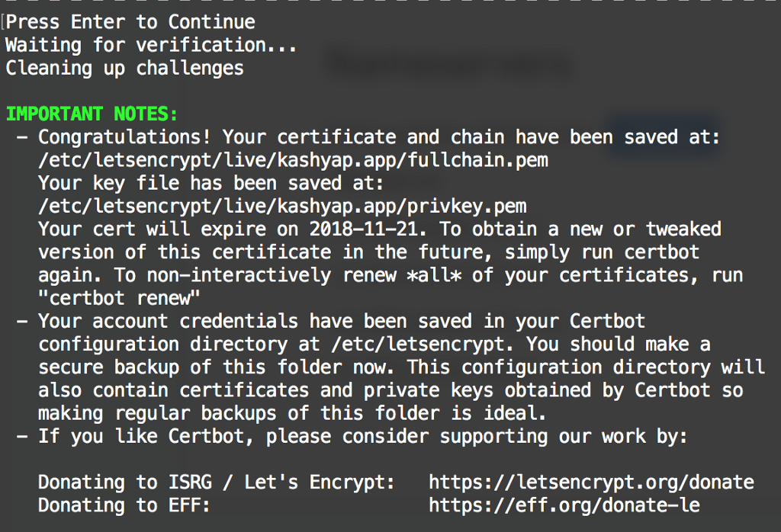The height and width of the screenshot is (532, 781).
Task: Open the letsencrypt.org donate link
Action: [x=591, y=482]
